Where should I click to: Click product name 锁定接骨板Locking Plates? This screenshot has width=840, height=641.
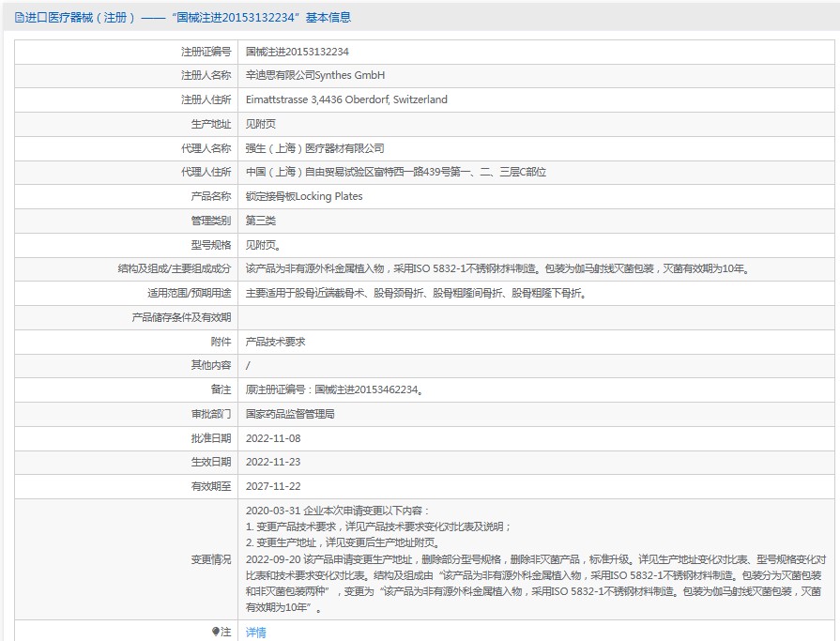click(304, 196)
